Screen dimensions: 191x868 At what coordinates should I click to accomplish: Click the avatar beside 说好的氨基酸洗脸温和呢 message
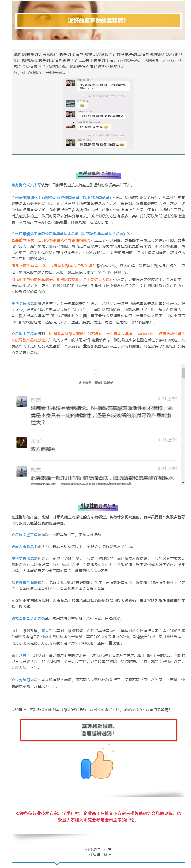pyautogui.click(x=70, y=114)
